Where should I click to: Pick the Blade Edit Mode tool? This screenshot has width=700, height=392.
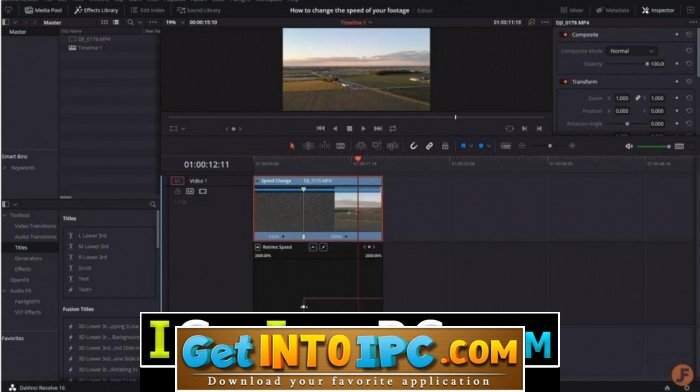pos(341,146)
